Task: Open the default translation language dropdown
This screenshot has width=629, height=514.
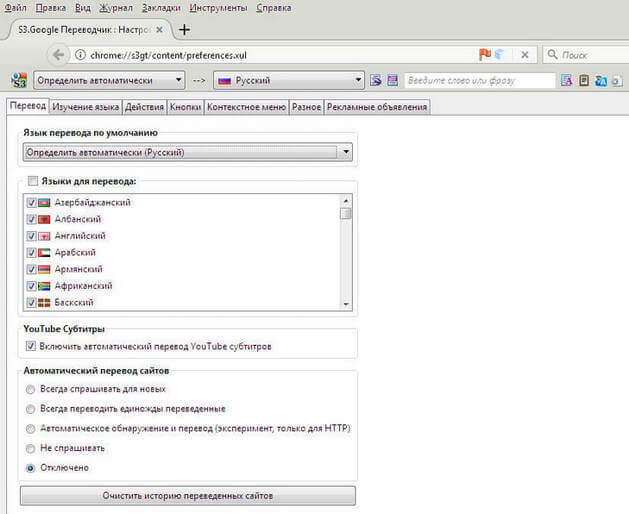Action: (x=188, y=152)
